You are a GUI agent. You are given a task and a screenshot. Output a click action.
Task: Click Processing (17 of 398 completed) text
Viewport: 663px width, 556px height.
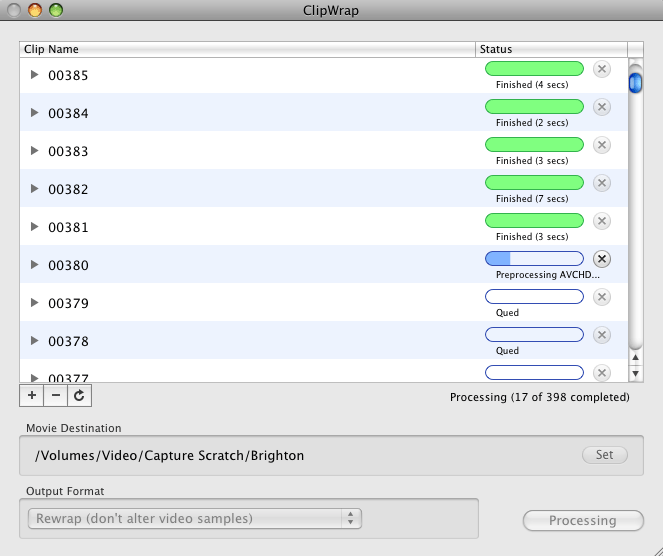coord(540,397)
